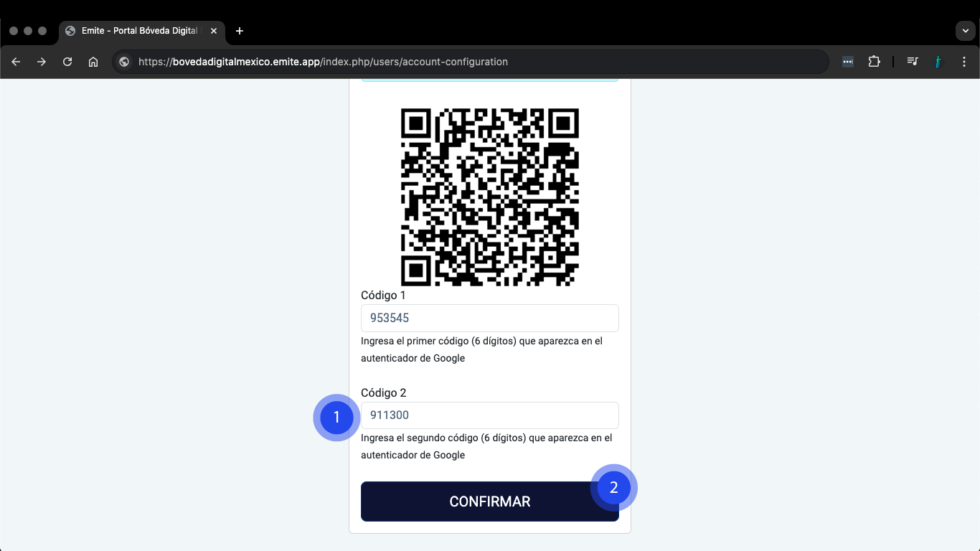980x551 pixels.
Task: View site information icon in address bar
Action: pyautogui.click(x=124, y=62)
